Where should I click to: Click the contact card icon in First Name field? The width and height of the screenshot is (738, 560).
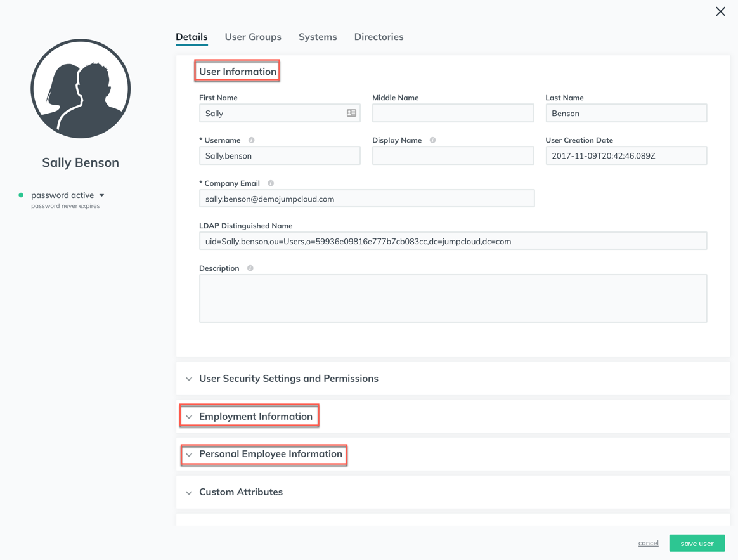pos(351,112)
